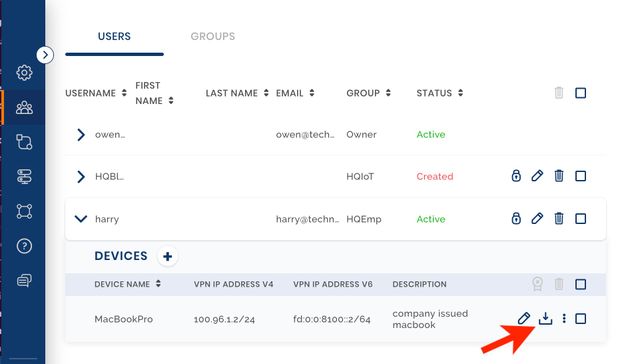
Task: Edit the harry user
Action: point(537,218)
